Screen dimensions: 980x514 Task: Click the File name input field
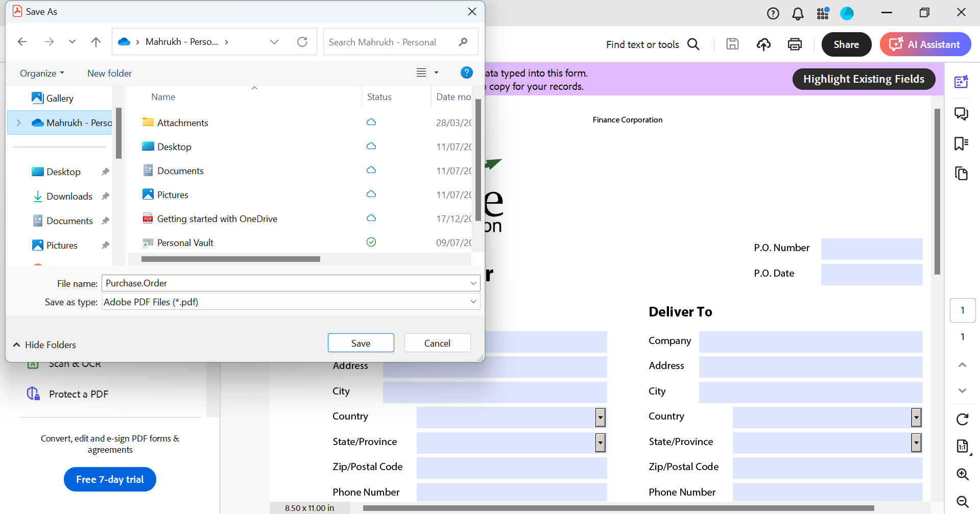coord(286,283)
